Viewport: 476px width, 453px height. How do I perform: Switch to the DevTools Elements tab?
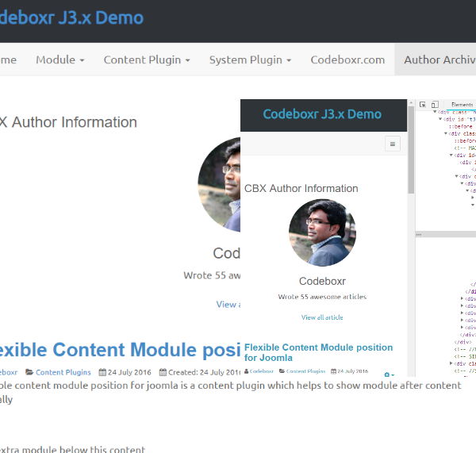click(x=462, y=105)
